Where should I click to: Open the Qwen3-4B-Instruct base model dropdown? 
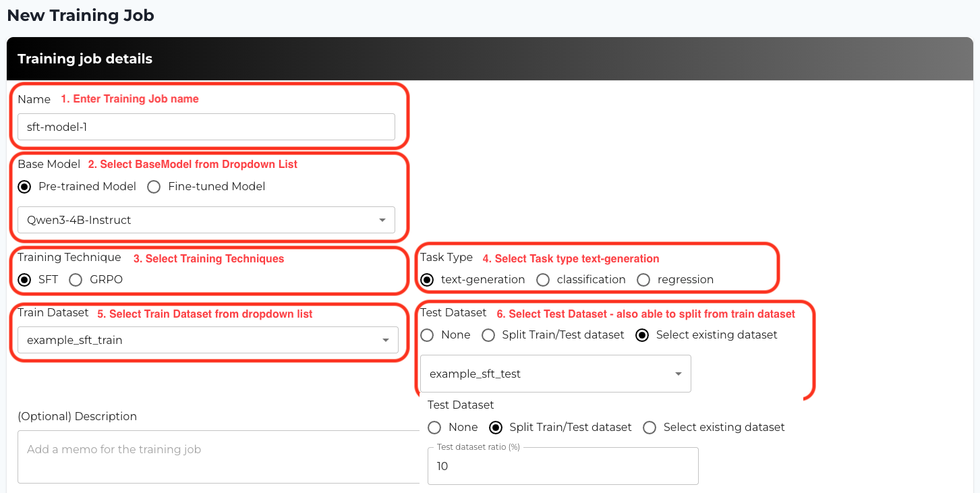tap(206, 220)
